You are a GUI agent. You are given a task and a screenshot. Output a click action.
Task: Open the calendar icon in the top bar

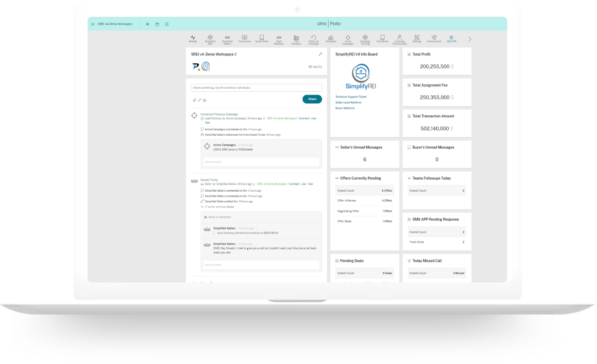pos(157,24)
